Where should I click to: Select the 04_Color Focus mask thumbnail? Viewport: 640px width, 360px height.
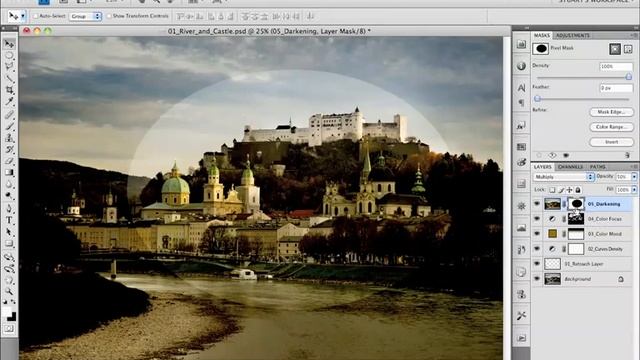click(x=576, y=219)
